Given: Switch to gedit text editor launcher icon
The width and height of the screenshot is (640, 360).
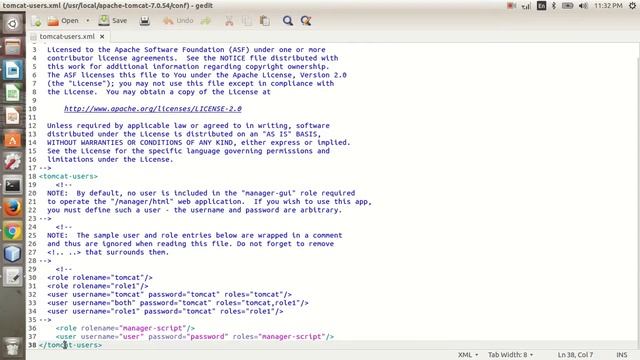Looking at the screenshot, I should click(13, 278).
